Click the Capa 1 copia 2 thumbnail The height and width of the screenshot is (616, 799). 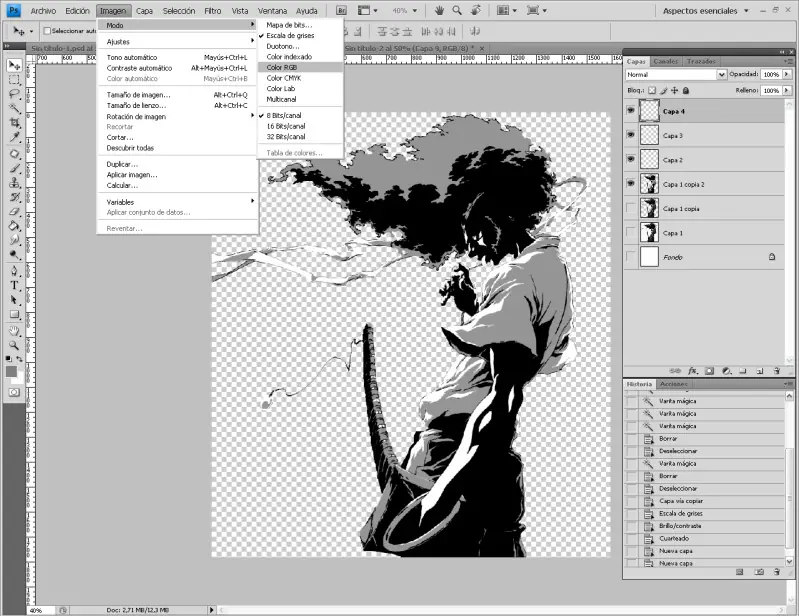(x=649, y=184)
